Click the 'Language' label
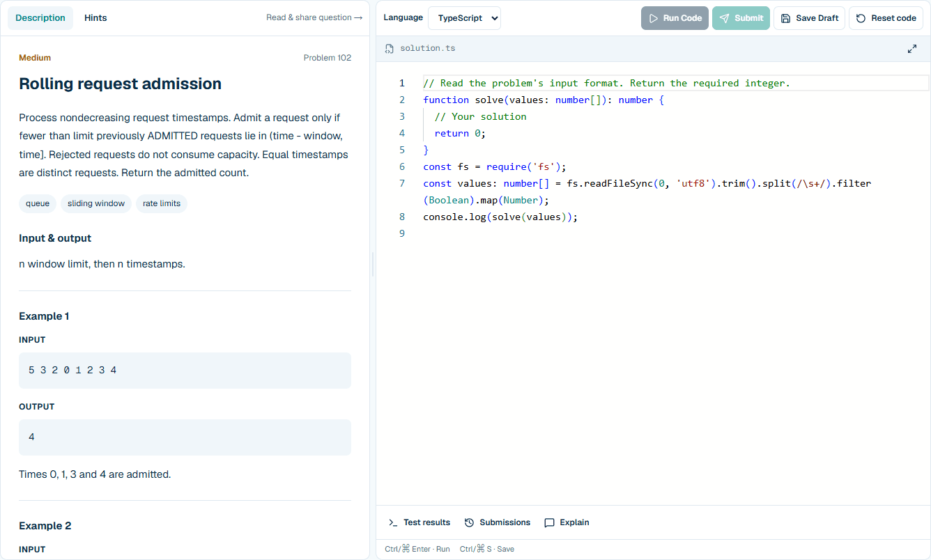The width and height of the screenshot is (931, 560). pyautogui.click(x=403, y=17)
